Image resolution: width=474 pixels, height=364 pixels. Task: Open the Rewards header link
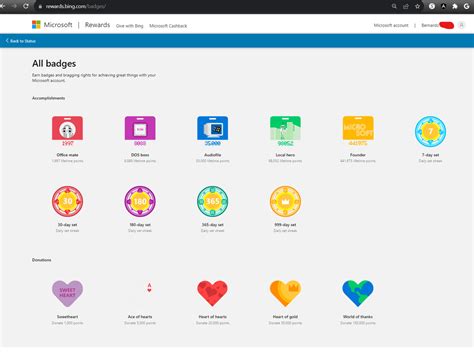97,25
